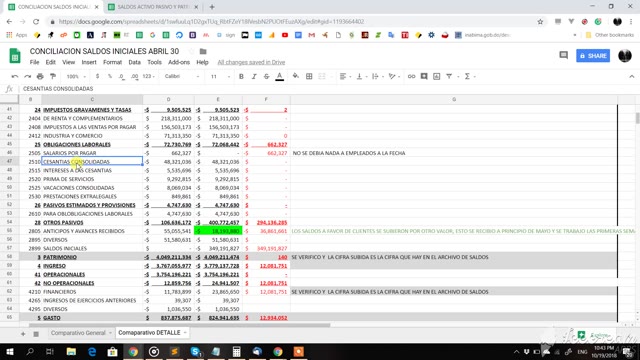Open the fill color bucket tool

pos(296,76)
